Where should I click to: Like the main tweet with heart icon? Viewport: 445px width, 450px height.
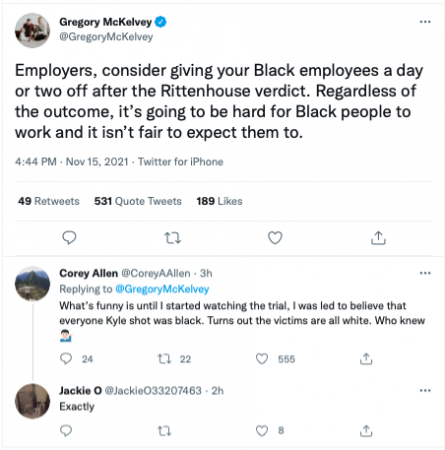(x=275, y=238)
